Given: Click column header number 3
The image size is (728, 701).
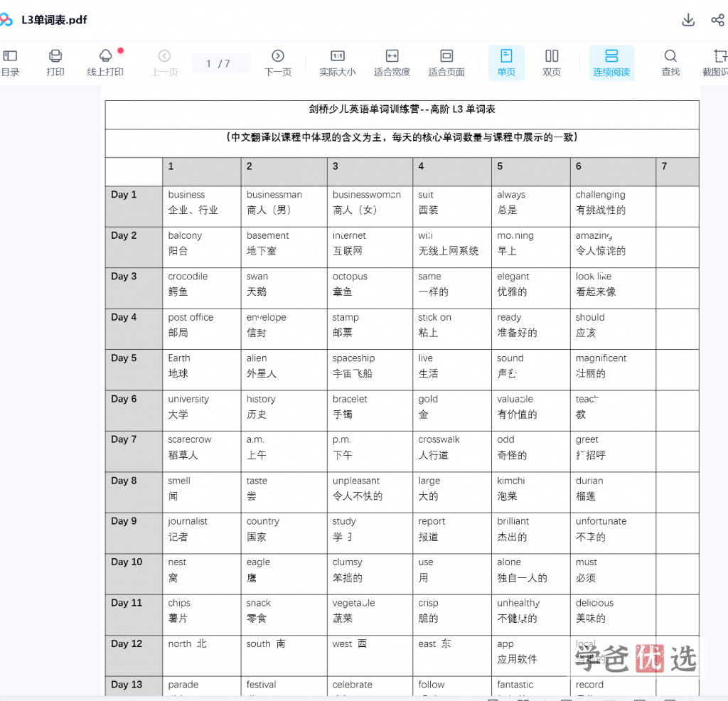Looking at the screenshot, I should coord(370,171).
